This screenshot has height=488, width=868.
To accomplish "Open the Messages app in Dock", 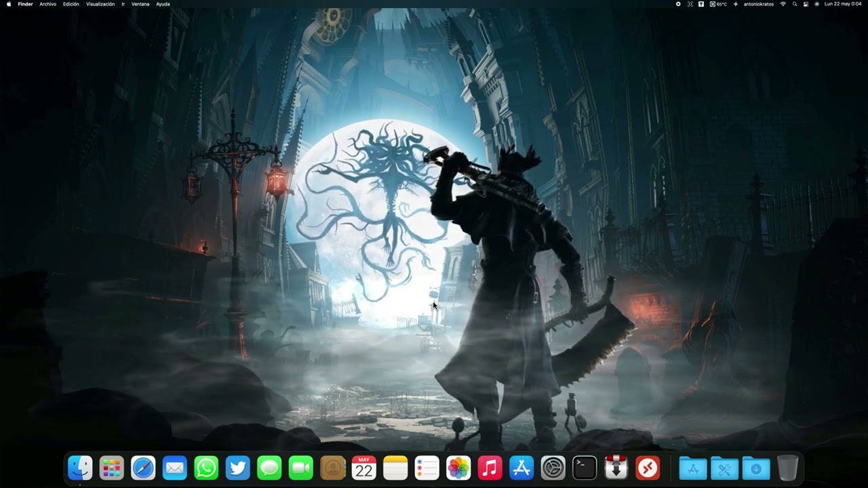I will pos(269,468).
